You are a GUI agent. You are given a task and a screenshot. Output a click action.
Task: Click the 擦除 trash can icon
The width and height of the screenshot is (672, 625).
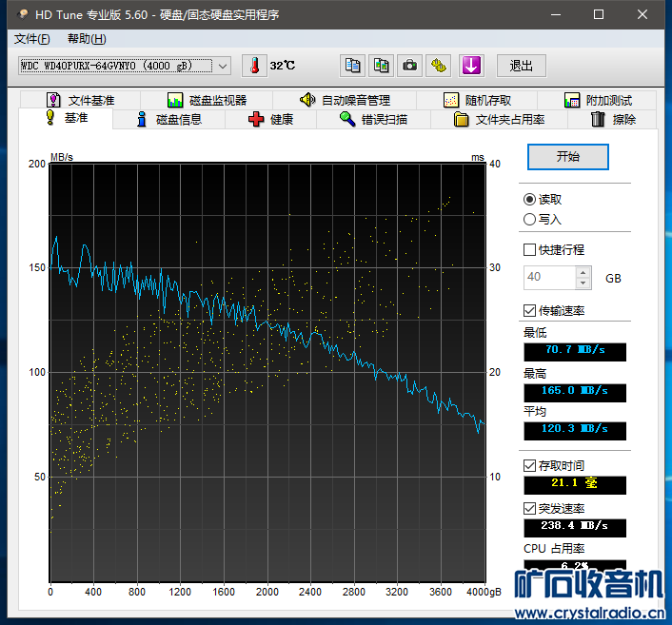(x=598, y=119)
